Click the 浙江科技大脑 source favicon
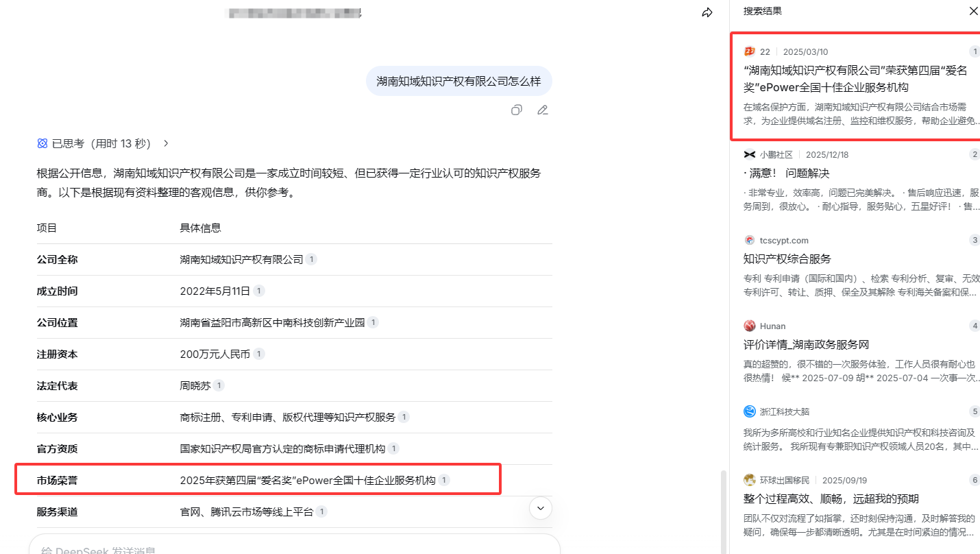The image size is (980, 554). [x=749, y=411]
